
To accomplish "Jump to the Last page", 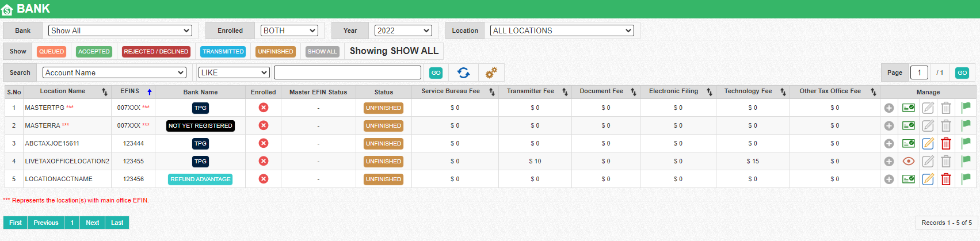I will pos(117,223).
